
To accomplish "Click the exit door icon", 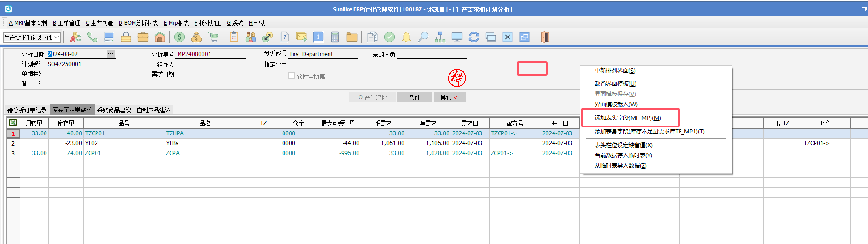I will tap(545, 37).
